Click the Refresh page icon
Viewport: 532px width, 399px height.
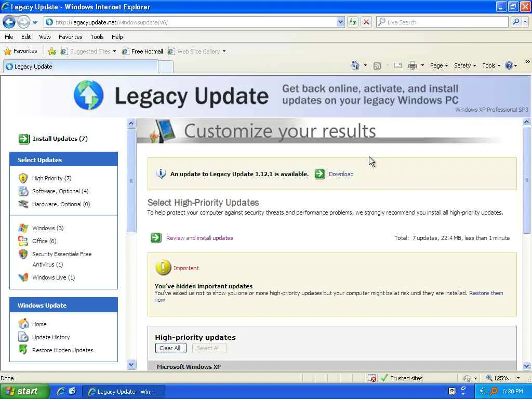[x=353, y=22]
